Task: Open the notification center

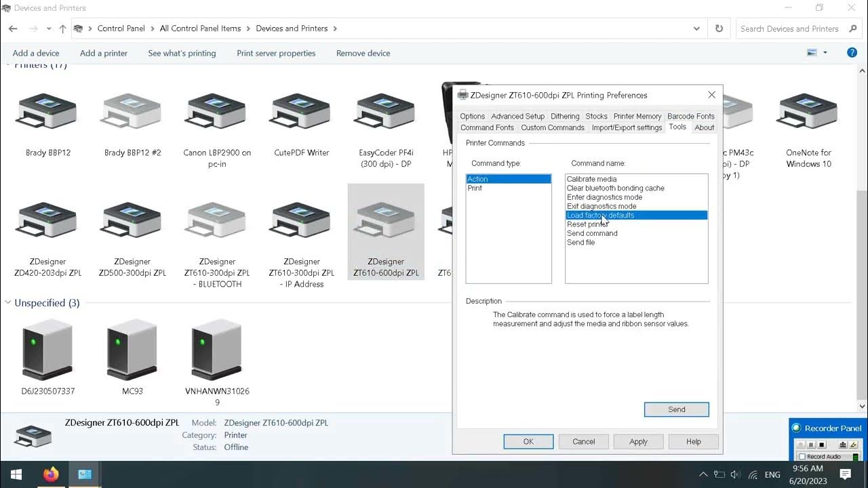Action: click(845, 474)
